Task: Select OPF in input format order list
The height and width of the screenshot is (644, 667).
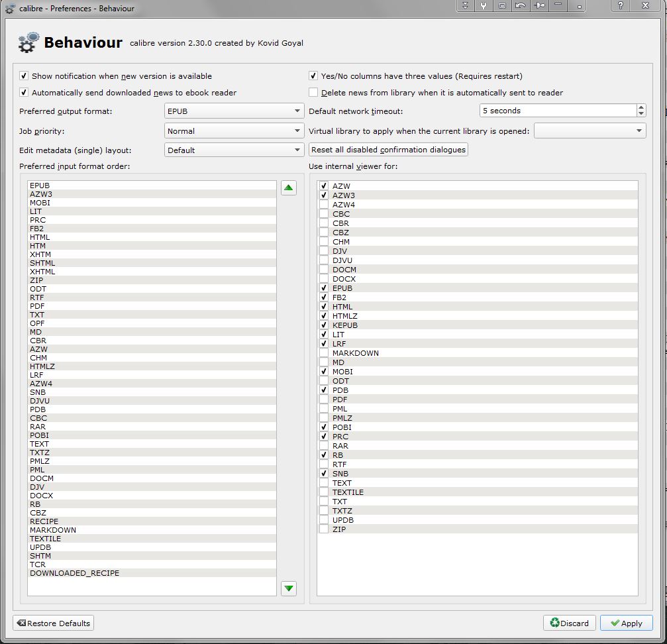Action: [152, 323]
